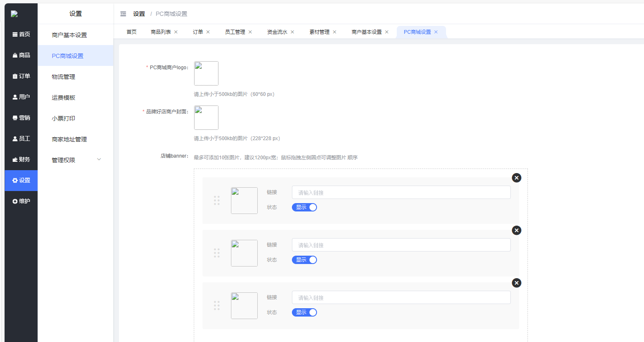Click the 品牌好店商户封面 upload image

point(206,118)
